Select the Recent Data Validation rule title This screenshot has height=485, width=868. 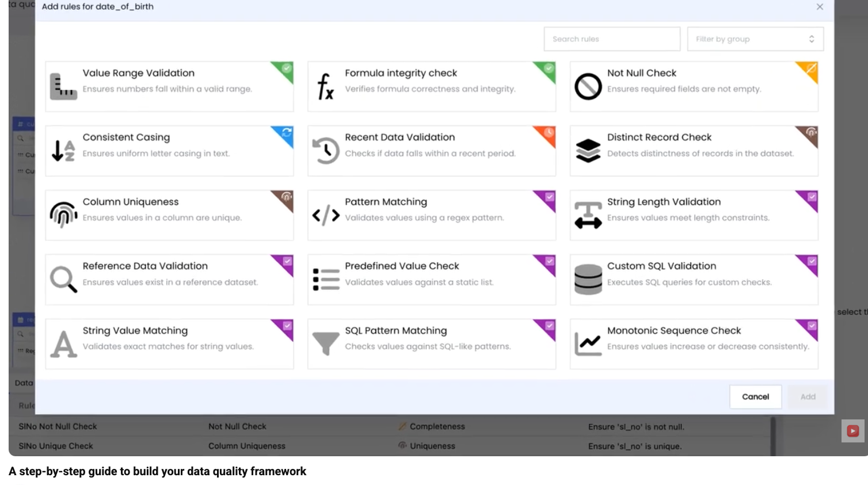399,137
